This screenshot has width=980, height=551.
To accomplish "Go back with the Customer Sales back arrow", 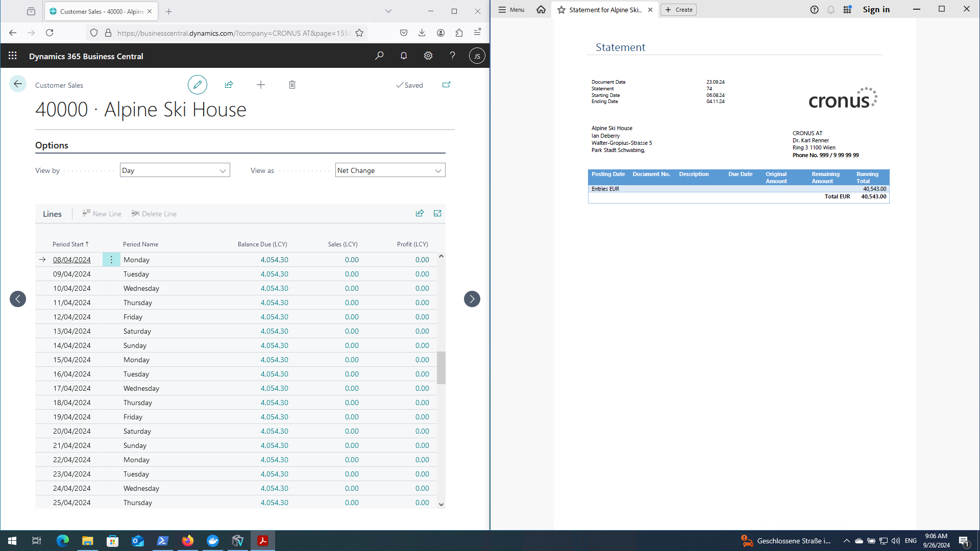I will point(18,84).
